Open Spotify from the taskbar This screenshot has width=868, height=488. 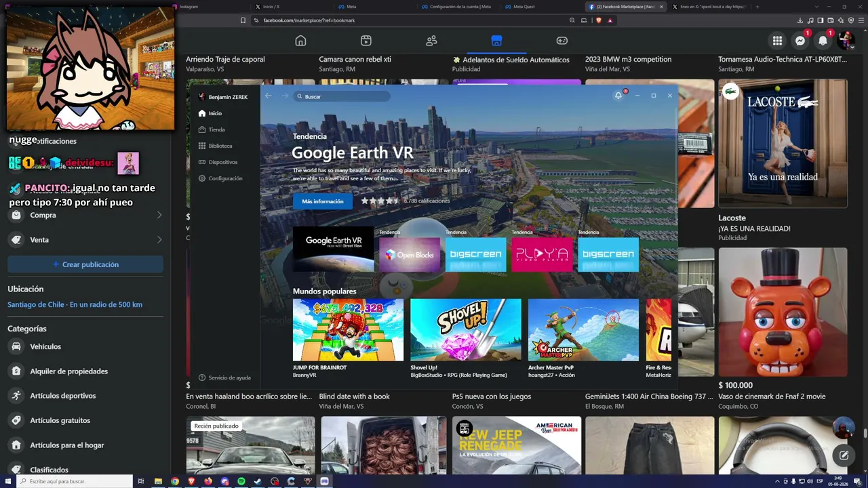click(x=241, y=481)
